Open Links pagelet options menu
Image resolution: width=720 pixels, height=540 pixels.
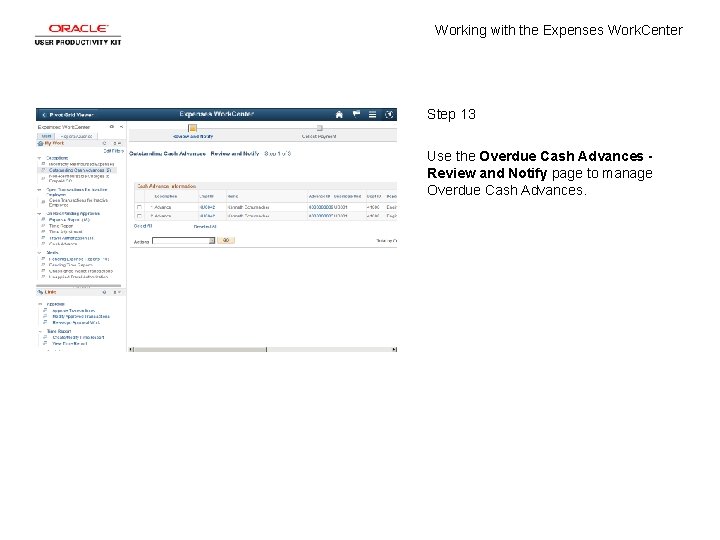117,292
